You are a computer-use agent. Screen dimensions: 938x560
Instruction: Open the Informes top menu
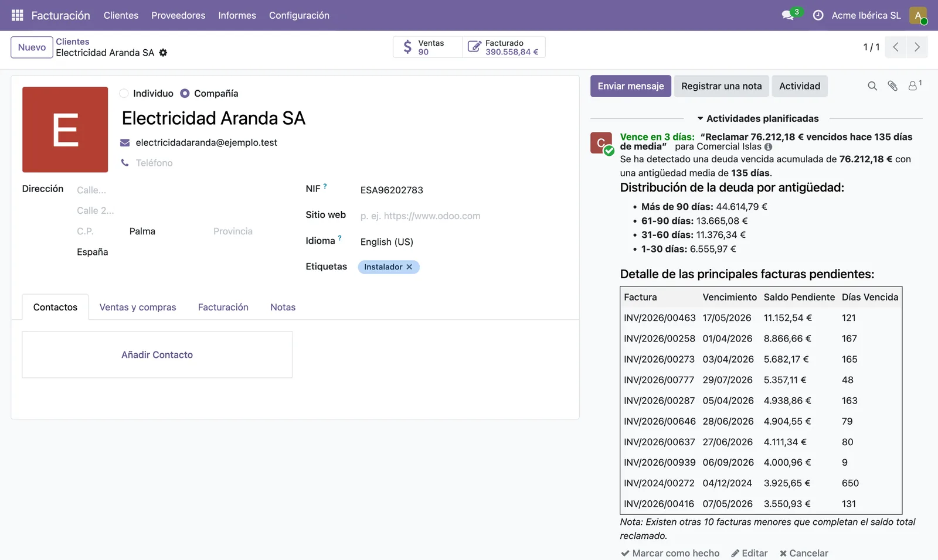click(237, 15)
